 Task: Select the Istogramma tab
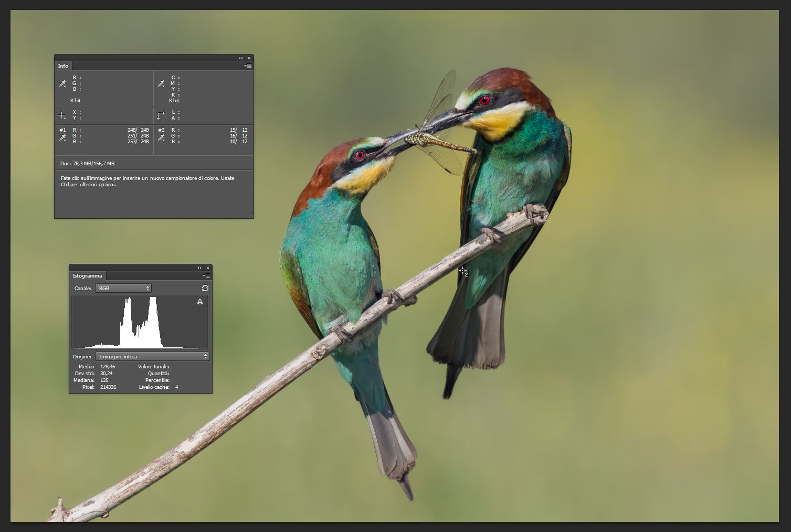pyautogui.click(x=88, y=276)
